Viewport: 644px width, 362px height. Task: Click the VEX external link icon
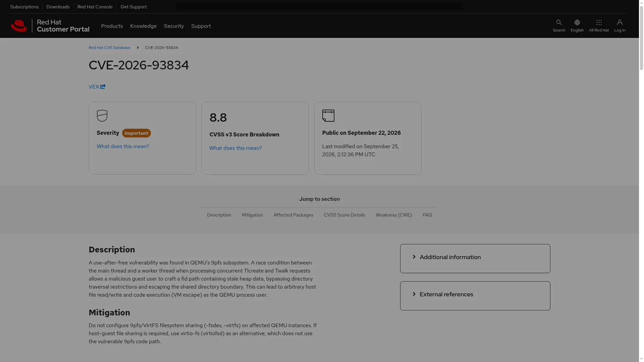coord(103,86)
